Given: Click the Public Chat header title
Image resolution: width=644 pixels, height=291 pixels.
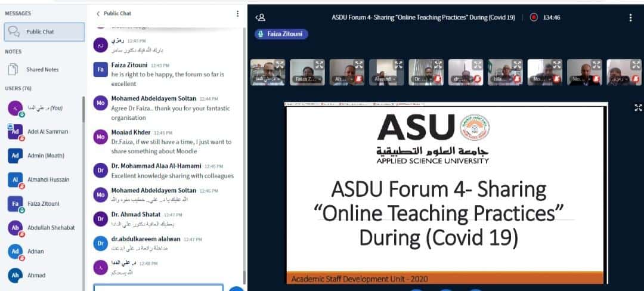Looking at the screenshot, I should [x=117, y=14].
